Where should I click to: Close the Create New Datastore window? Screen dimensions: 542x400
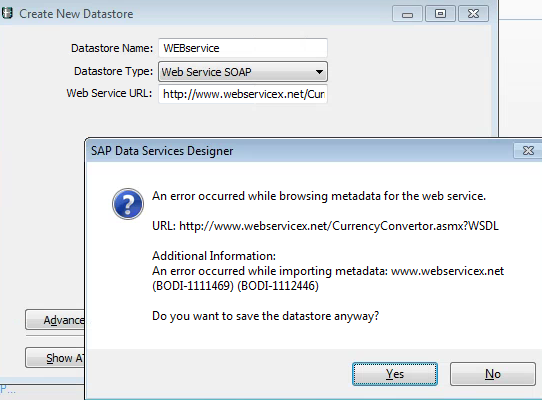[x=473, y=14]
